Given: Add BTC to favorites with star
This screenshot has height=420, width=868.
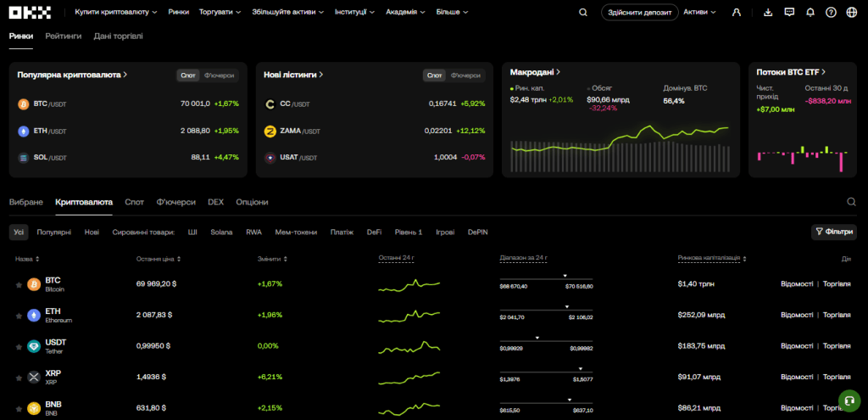Looking at the screenshot, I should [x=19, y=284].
